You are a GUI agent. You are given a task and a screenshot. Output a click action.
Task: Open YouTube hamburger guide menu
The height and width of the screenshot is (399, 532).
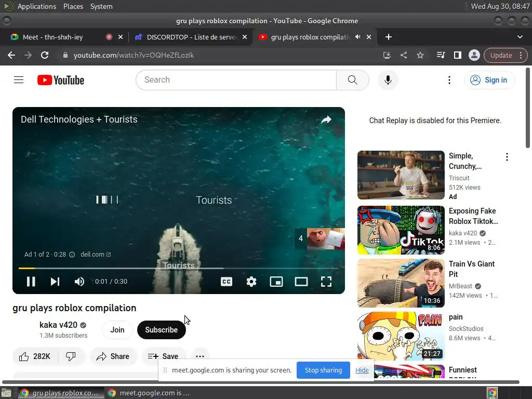[19, 80]
